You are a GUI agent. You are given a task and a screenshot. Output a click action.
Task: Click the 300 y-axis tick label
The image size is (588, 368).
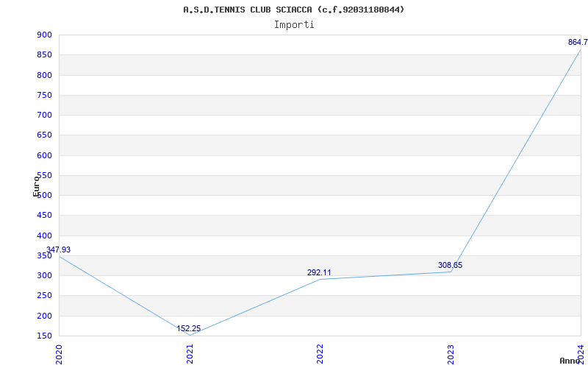[x=44, y=275]
